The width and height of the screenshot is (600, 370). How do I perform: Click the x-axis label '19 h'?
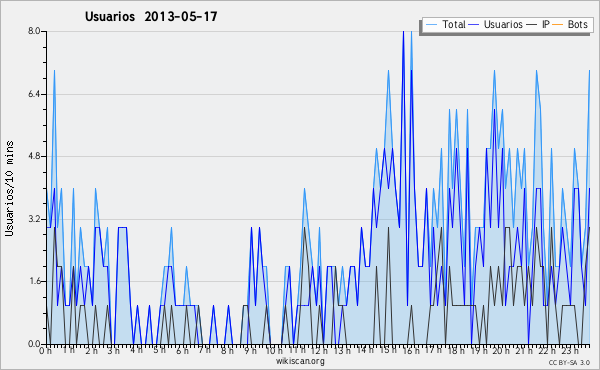pyautogui.click(x=479, y=350)
